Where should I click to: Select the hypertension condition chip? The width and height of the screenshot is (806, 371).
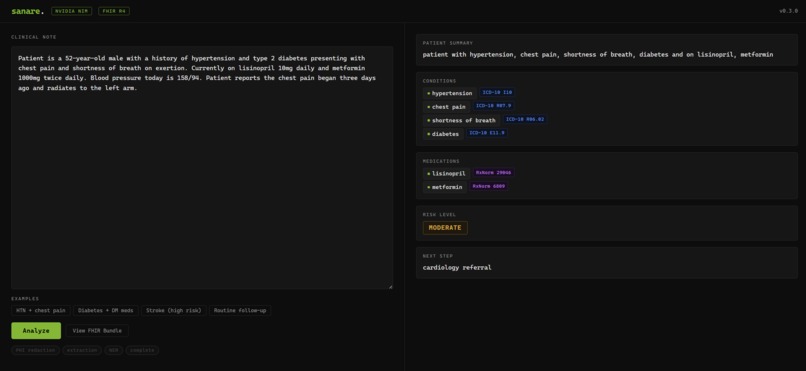(449, 93)
